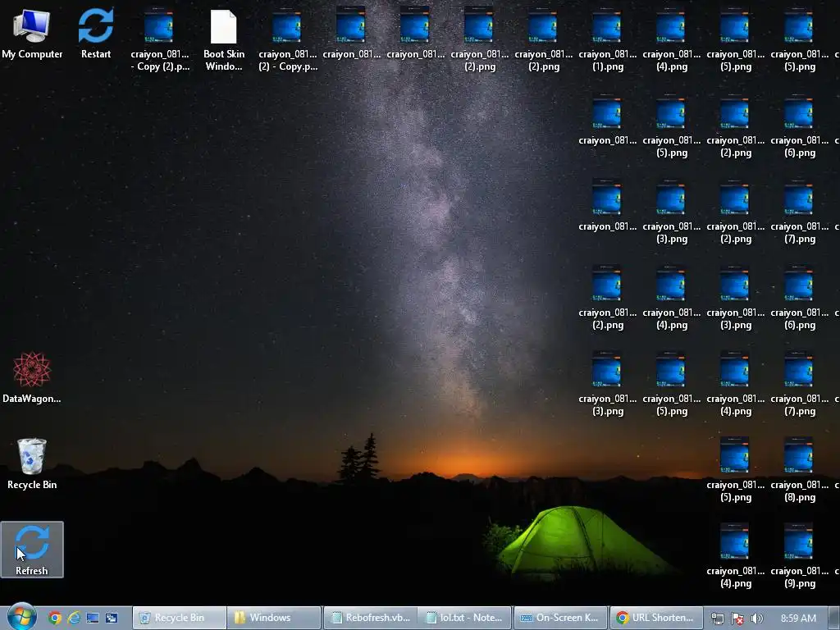Screen dimensions: 840x630
Task: Click the Show Desktop quick launch icon
Action: pyautogui.click(x=93, y=618)
